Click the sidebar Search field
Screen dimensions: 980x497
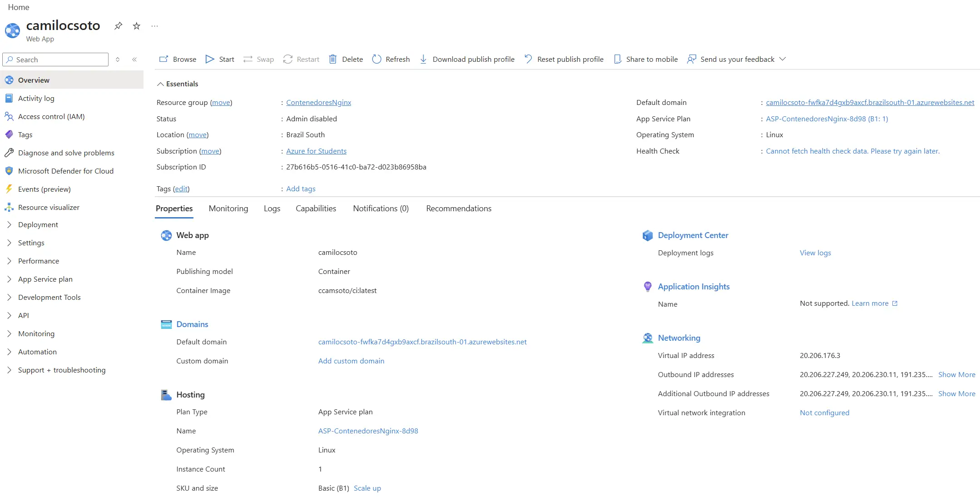tap(55, 60)
